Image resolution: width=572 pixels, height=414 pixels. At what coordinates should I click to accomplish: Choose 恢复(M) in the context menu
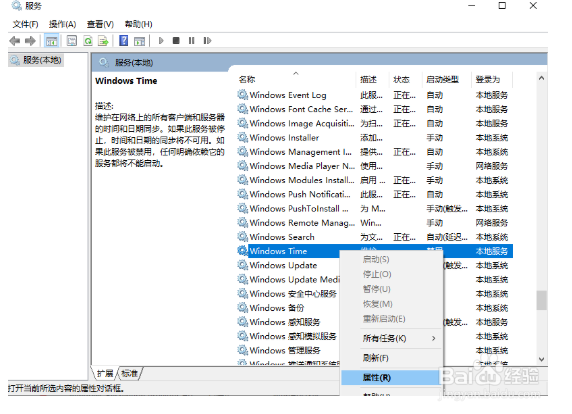pyautogui.click(x=391, y=304)
